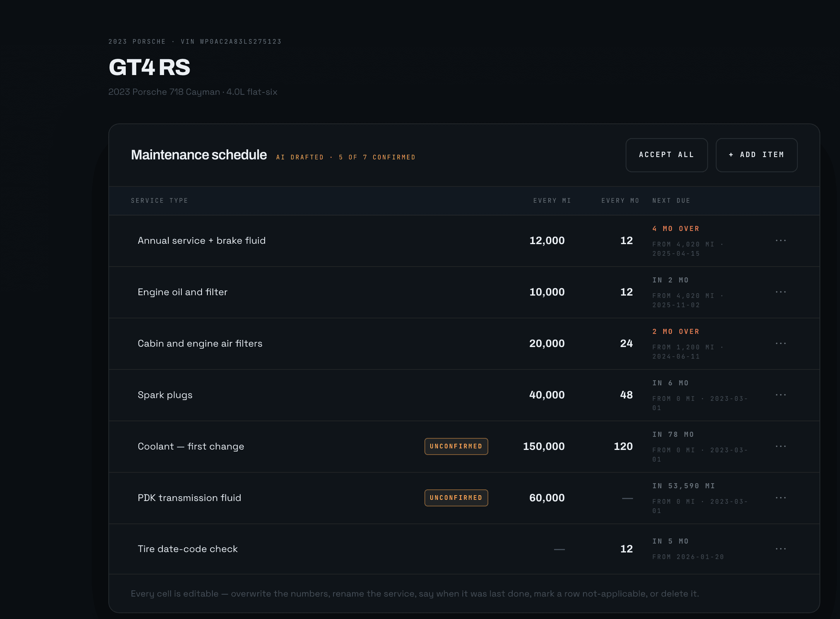Edit the 150,000 miles coolant interval
Viewport: 840px width, 619px height.
tap(544, 446)
